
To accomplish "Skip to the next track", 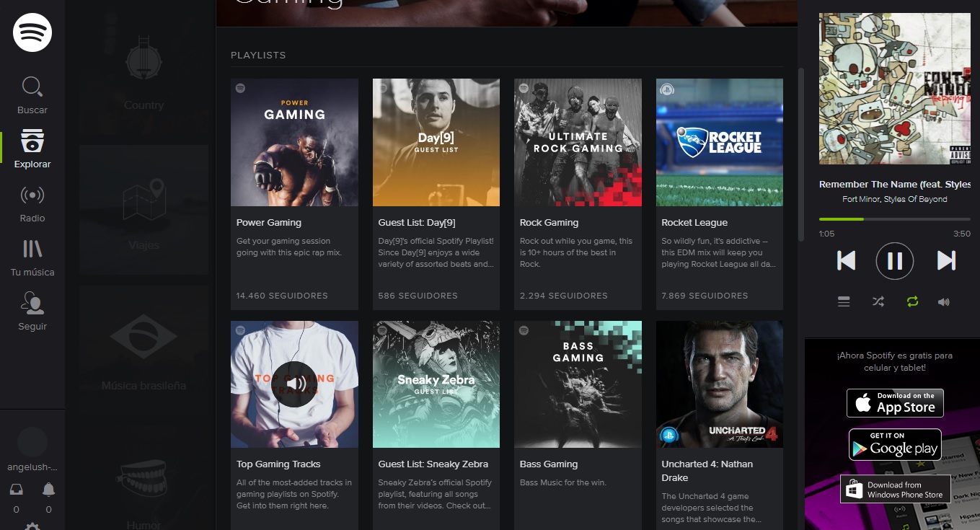I will [946, 260].
